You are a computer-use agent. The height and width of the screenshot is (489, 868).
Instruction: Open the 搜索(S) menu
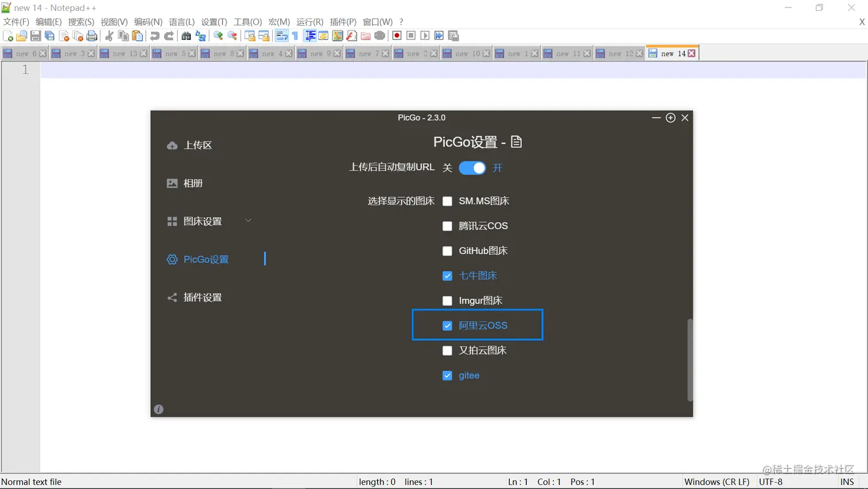tap(81, 21)
